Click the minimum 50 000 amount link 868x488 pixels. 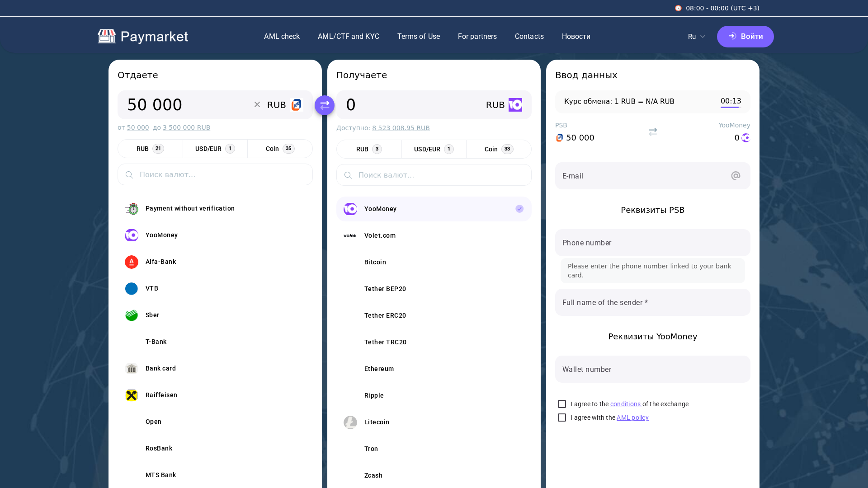coord(138,127)
